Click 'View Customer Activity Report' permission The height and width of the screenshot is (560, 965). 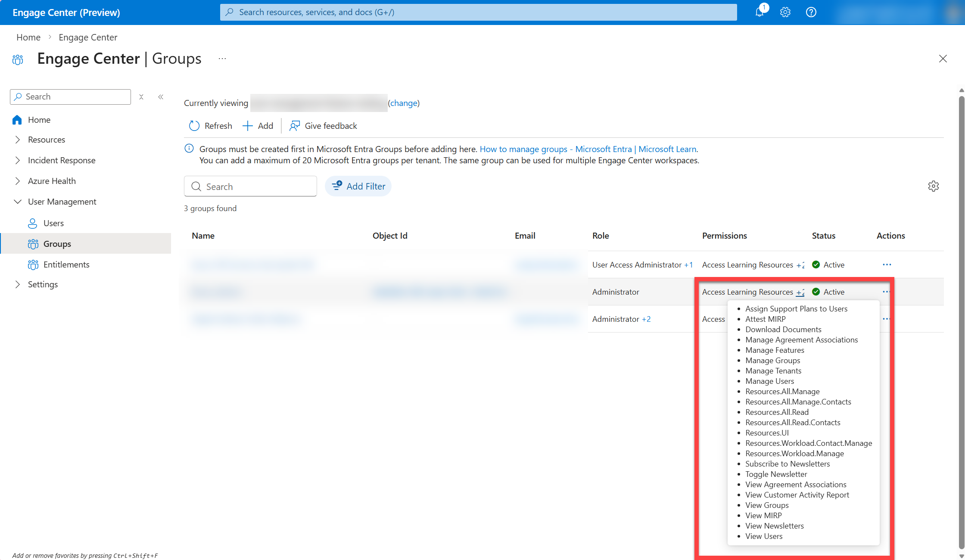tap(797, 495)
